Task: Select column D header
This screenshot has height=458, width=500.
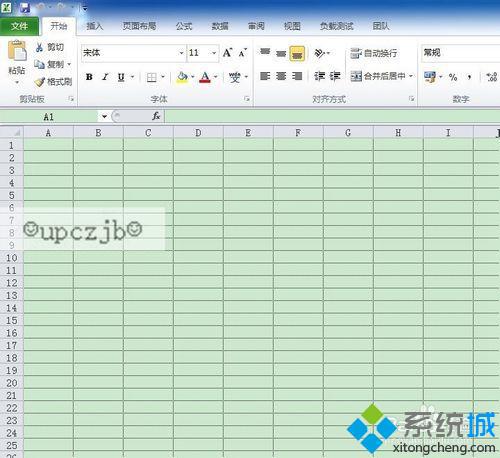Action: click(x=198, y=133)
